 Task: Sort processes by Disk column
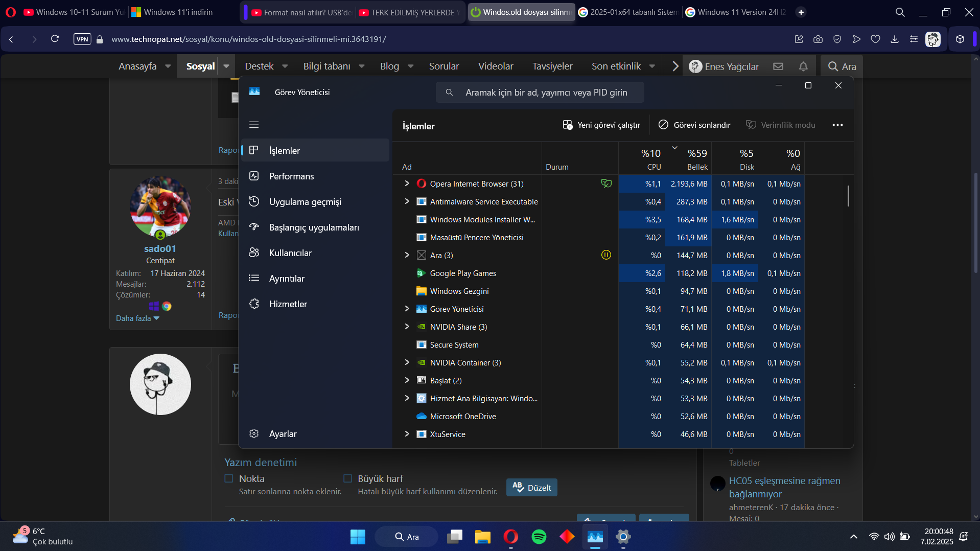click(735, 159)
